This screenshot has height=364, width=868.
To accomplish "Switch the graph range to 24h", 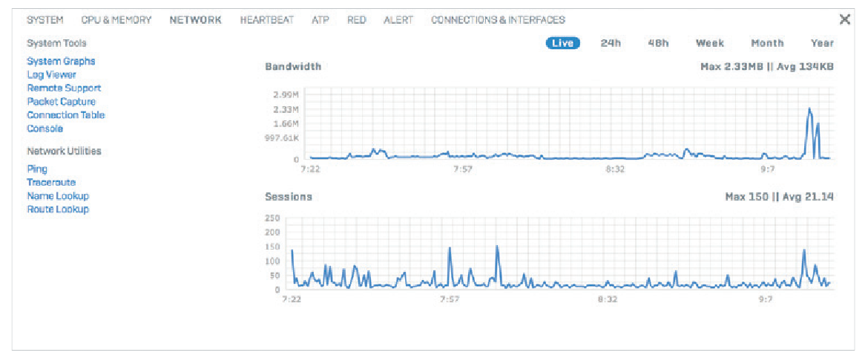I will [611, 43].
